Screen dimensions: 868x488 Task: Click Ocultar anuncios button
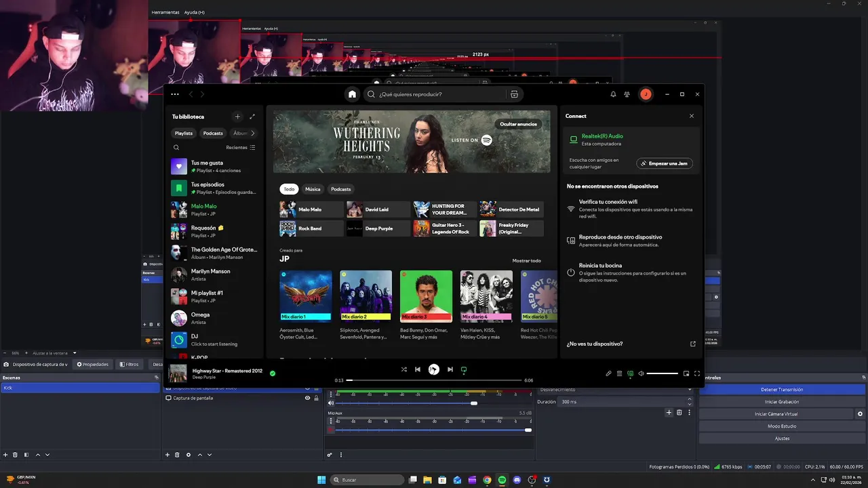pos(518,124)
